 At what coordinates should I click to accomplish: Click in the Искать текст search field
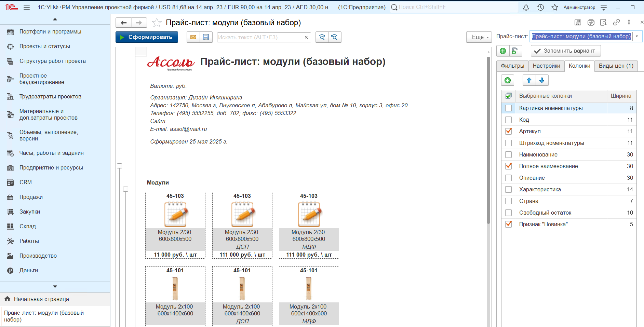pos(259,37)
